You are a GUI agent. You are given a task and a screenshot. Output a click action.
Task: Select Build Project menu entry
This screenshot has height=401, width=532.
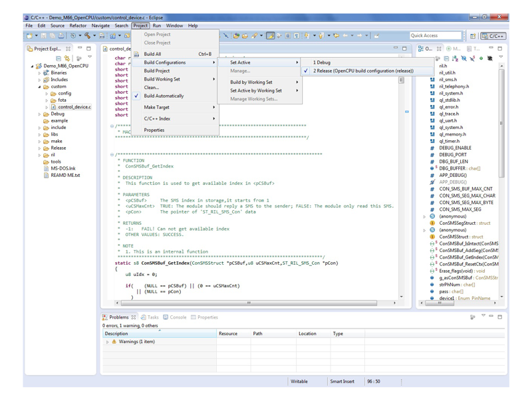click(x=175, y=70)
